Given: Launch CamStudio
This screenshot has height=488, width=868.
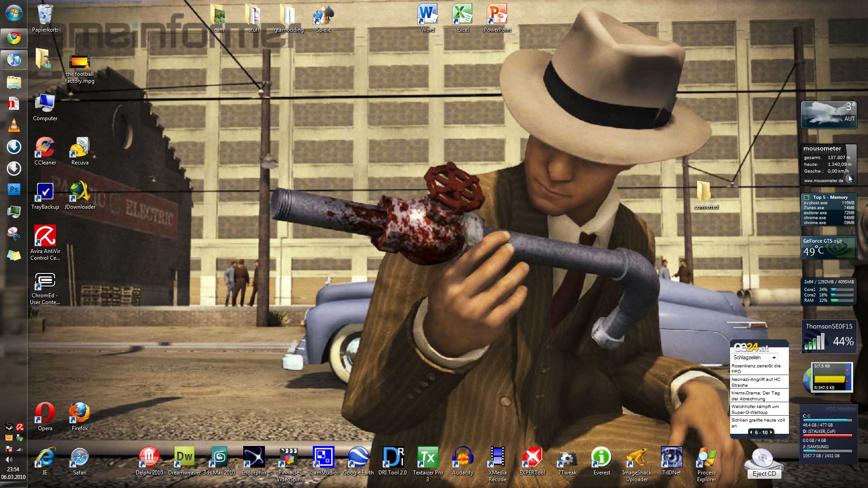Looking at the screenshot, I should point(323,461).
